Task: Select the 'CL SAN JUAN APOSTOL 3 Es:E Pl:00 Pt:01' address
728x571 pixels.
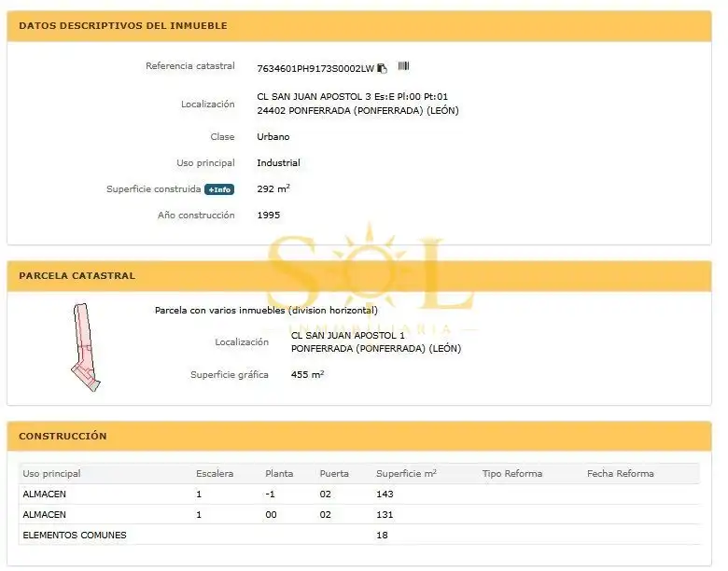Action: click(353, 96)
